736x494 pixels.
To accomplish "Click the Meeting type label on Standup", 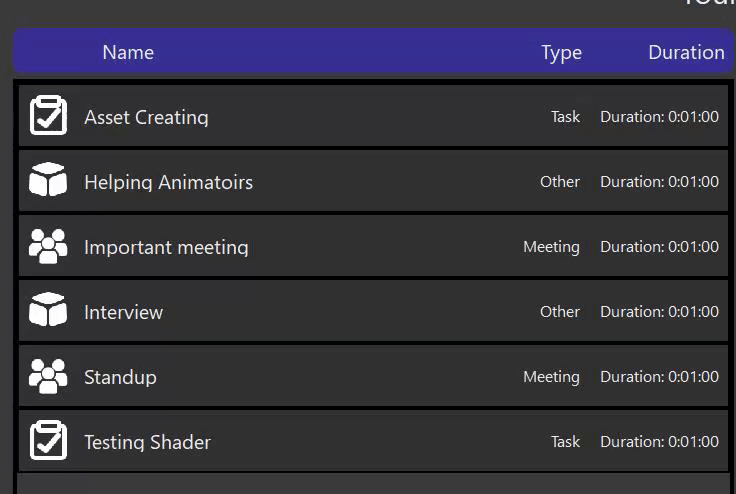I will pos(551,377).
